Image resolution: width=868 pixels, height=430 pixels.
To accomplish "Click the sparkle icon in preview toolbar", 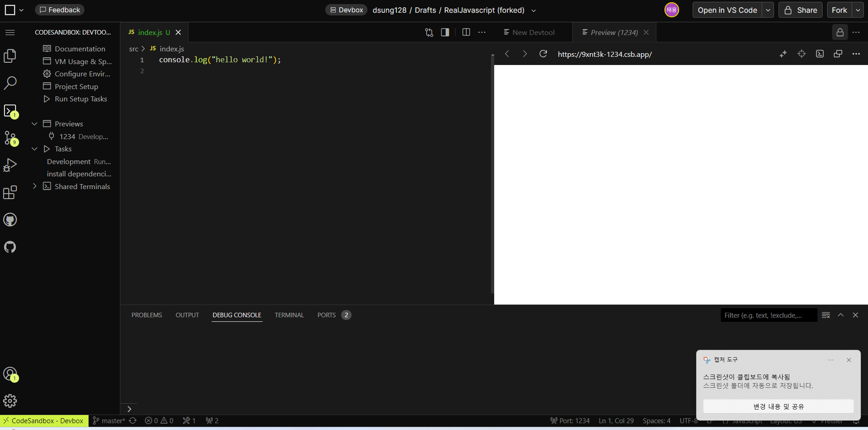I will tap(783, 54).
